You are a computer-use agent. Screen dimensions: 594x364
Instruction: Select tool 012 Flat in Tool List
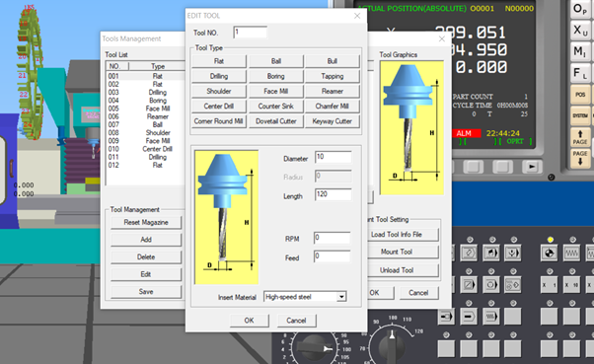pos(145,165)
